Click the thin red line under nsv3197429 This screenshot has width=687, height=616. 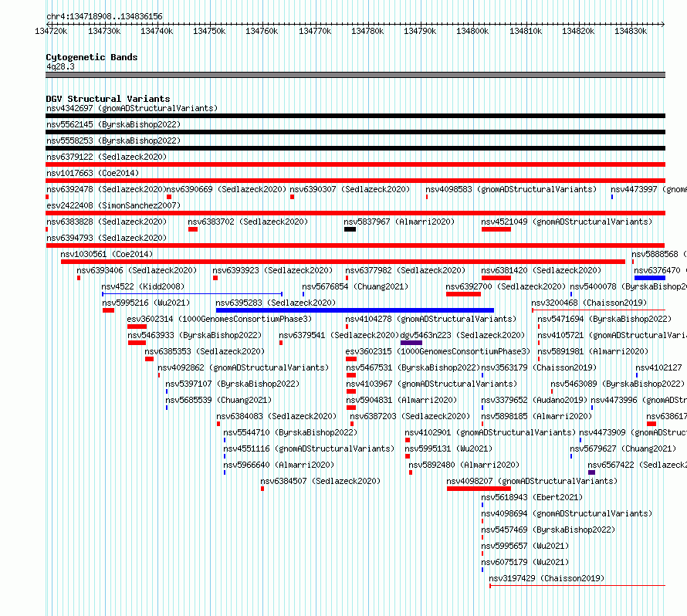[x=577, y=586]
